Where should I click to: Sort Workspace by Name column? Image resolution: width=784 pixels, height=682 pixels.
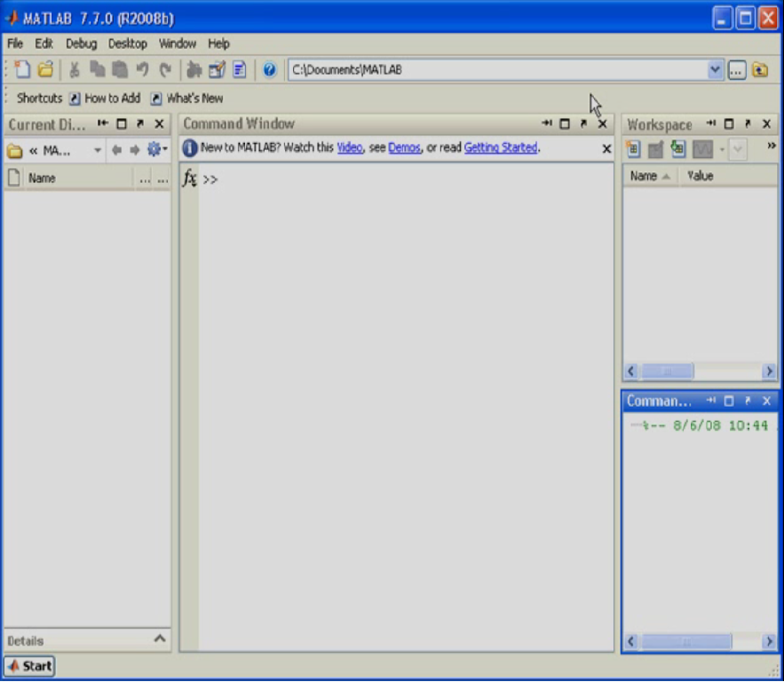tap(649, 176)
